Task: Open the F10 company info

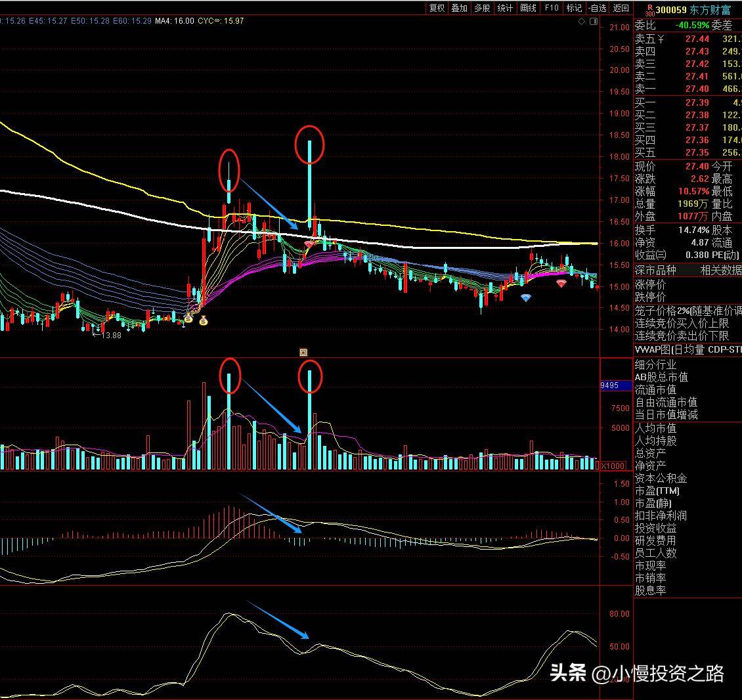Action: coord(552,8)
